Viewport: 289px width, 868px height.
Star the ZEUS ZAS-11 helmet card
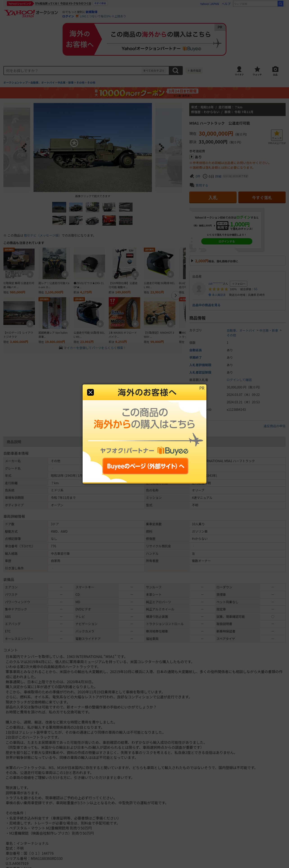coord(100,274)
